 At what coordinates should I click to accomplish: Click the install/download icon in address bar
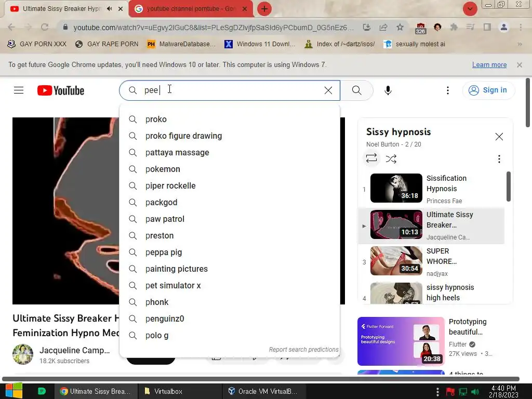366,27
